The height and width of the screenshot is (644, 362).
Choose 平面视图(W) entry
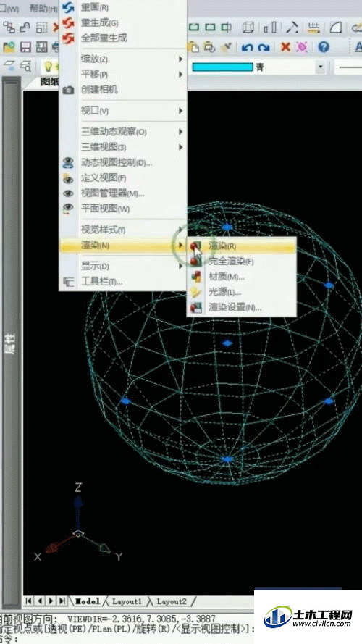123,209
